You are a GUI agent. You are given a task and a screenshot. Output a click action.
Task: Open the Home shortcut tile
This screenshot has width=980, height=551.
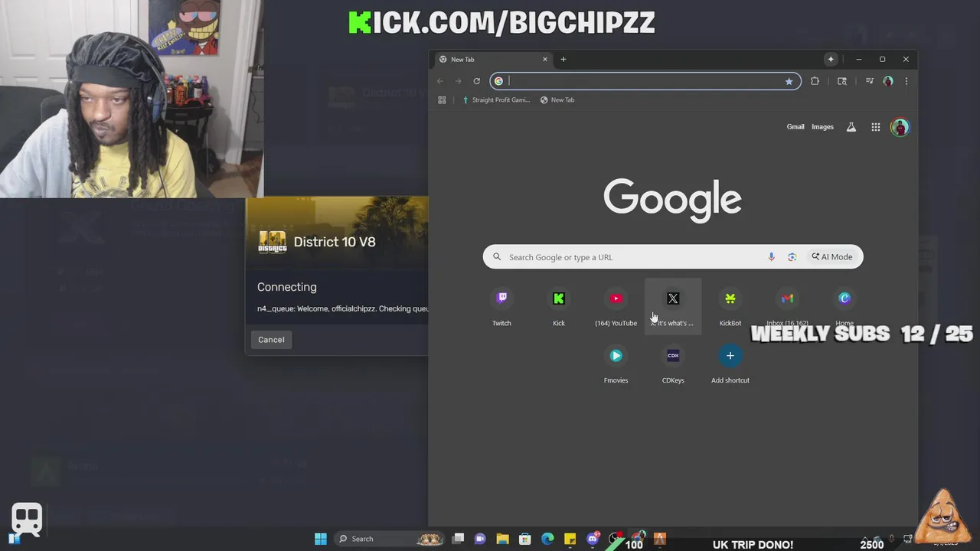click(x=844, y=307)
